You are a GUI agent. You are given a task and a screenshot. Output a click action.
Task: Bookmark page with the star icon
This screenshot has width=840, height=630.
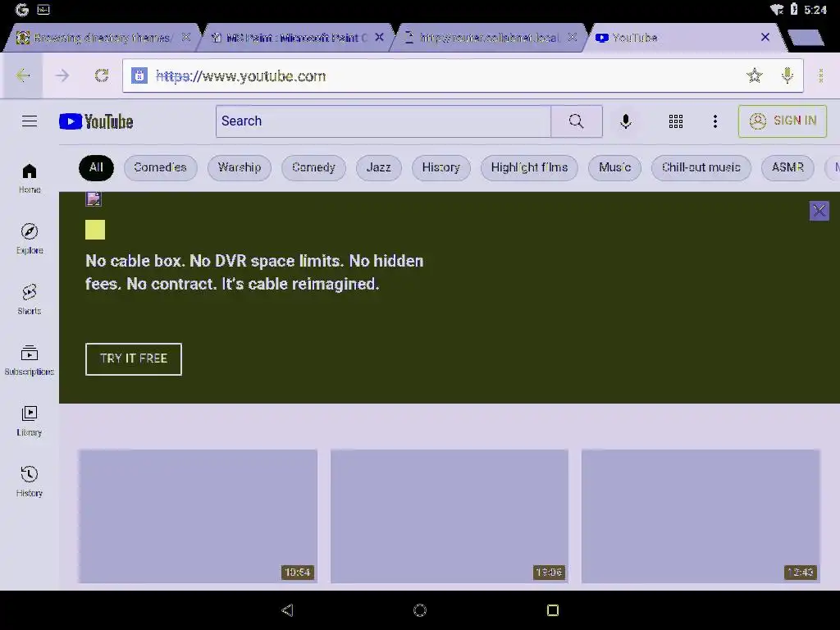755,75
